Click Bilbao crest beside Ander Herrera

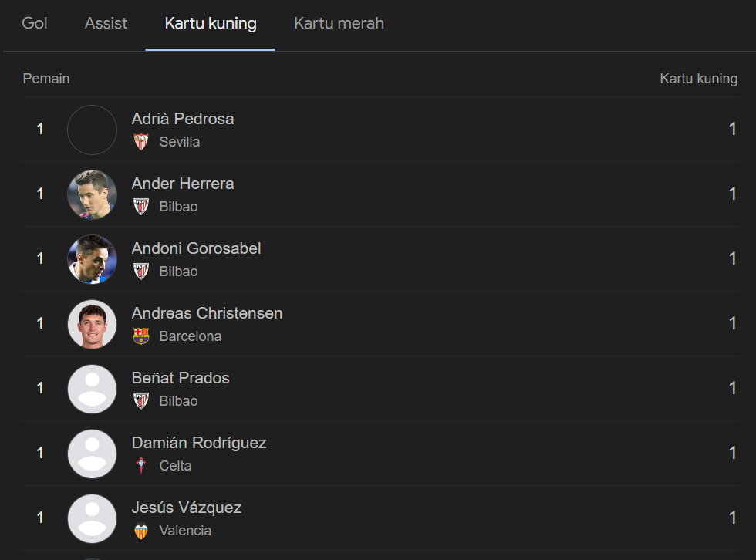(x=140, y=207)
